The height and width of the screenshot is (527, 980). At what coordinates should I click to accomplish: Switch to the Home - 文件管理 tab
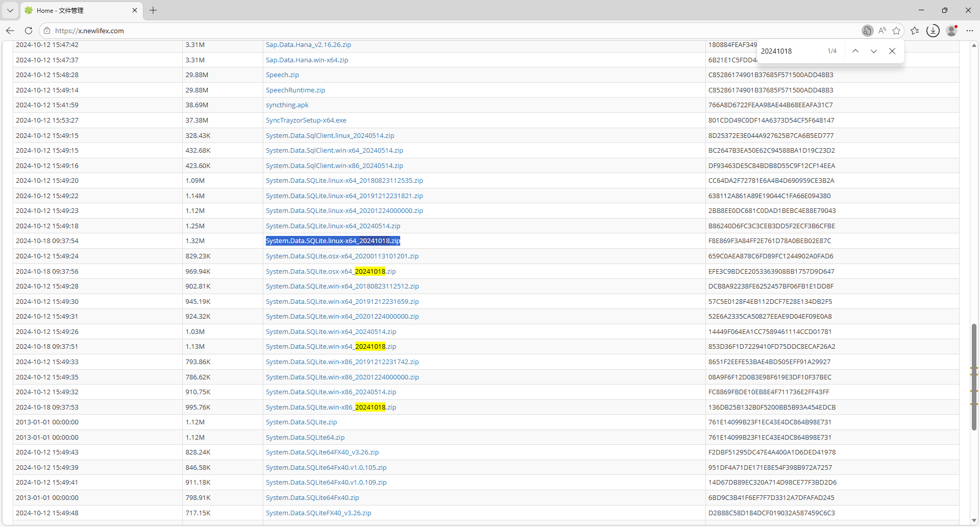point(77,10)
